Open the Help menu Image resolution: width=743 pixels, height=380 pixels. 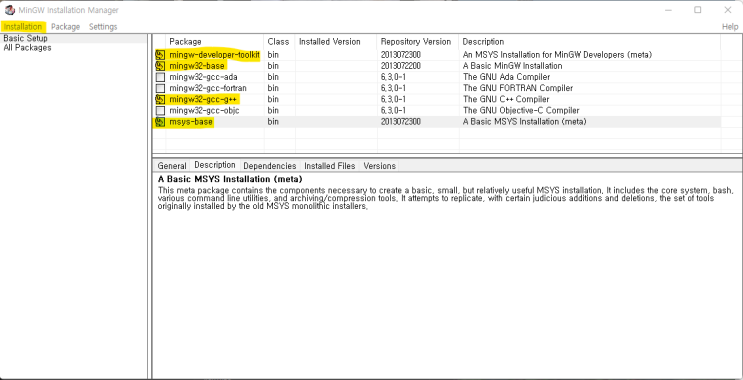pos(730,27)
